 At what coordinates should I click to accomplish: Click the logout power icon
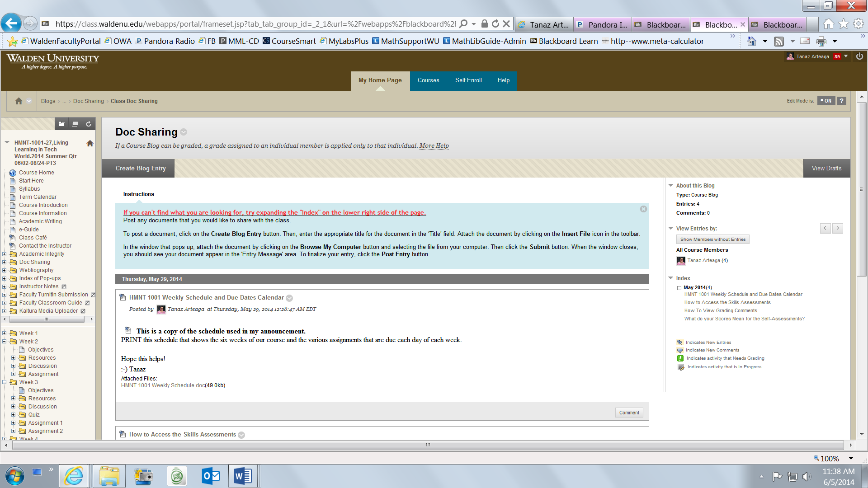click(x=859, y=56)
